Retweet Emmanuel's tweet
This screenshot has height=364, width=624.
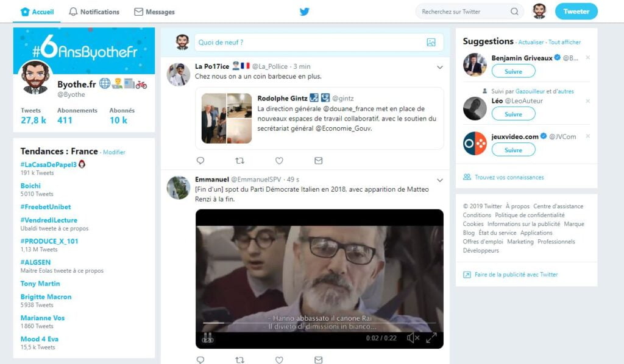pyautogui.click(x=239, y=360)
